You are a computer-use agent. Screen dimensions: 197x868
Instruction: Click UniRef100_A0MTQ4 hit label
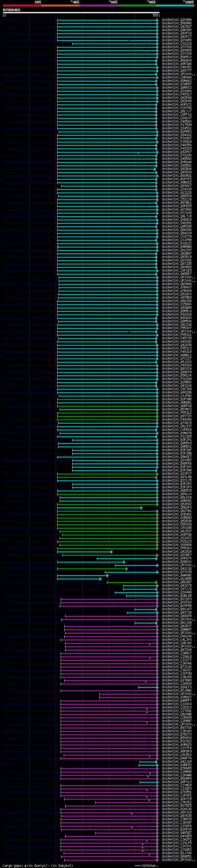click(x=177, y=535)
